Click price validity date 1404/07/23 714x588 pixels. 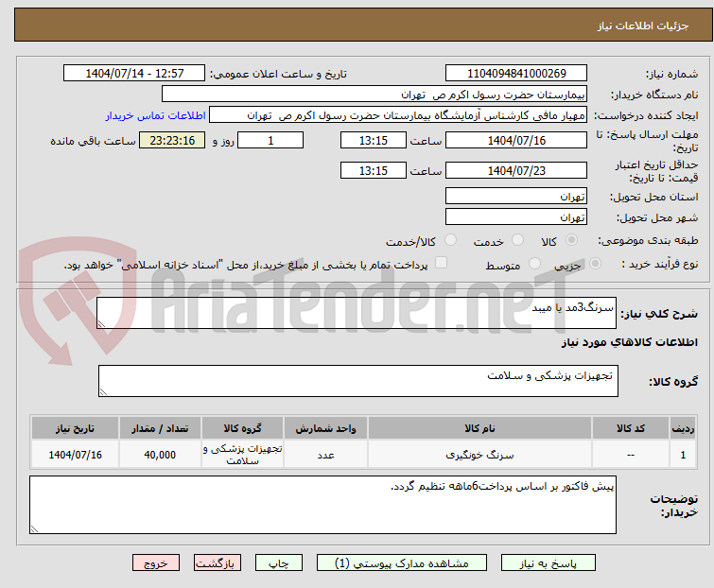[516, 171]
